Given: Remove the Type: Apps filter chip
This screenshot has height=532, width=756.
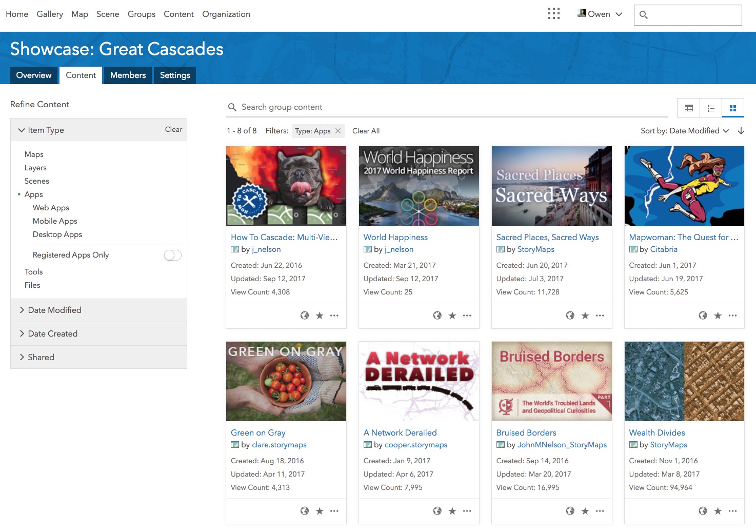Looking at the screenshot, I should click(x=338, y=131).
